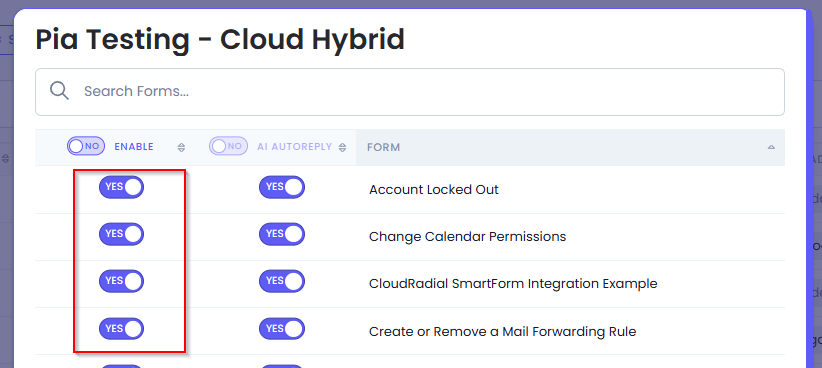Image resolution: width=822 pixels, height=368 pixels.
Task: Turn off AI autoreply for Account Locked Out
Action: tap(282, 187)
